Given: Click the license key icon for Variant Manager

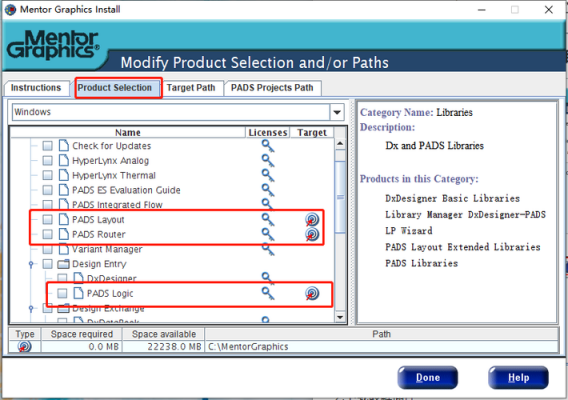Looking at the screenshot, I should [268, 249].
